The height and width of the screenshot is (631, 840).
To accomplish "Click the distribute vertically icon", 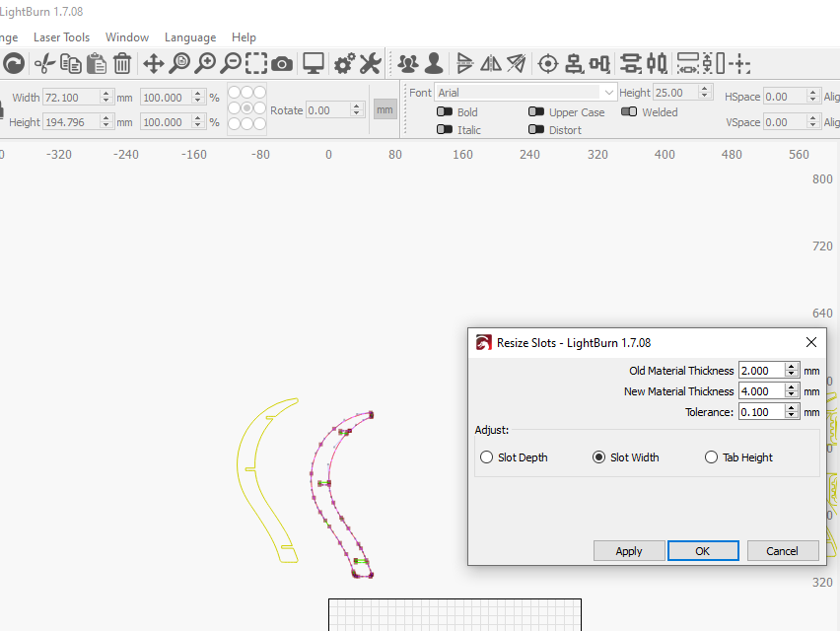I will click(x=631, y=64).
